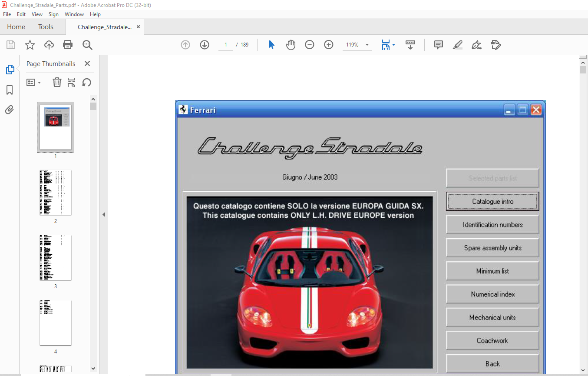Screen dimensions: 588x376
Task: Click the Giugno / June 2003 text
Action: 310,177
